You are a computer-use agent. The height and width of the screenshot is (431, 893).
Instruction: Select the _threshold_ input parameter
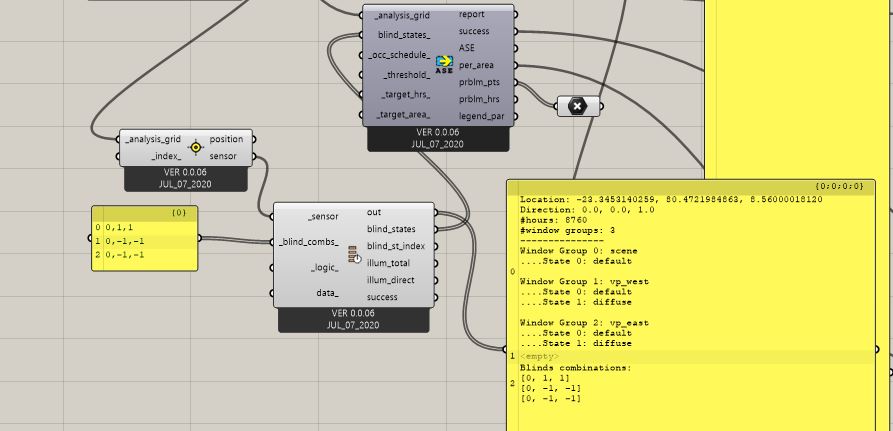coord(407,75)
